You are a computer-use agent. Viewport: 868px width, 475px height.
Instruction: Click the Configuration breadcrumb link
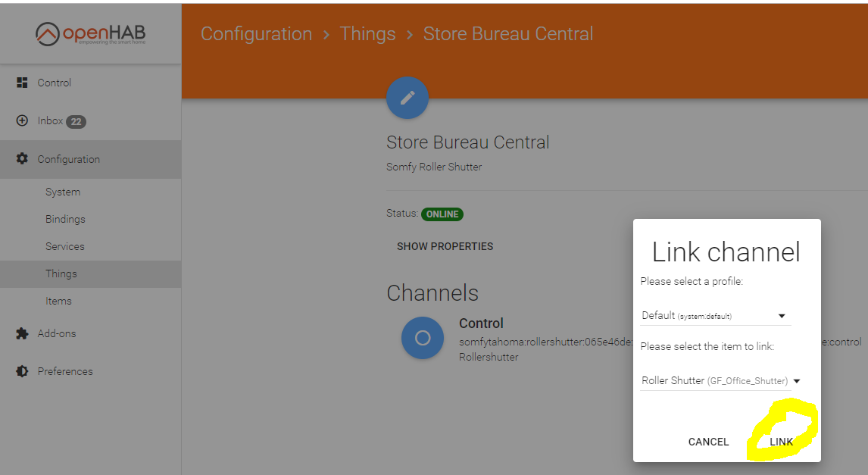click(256, 34)
